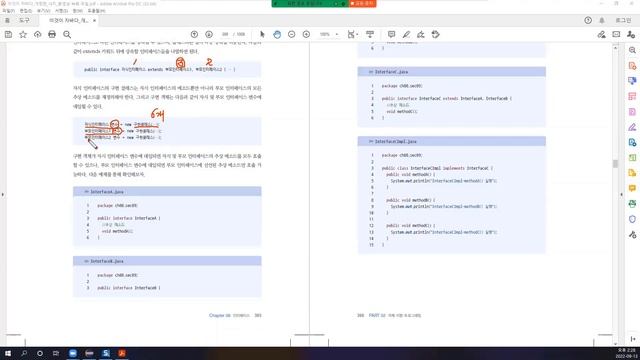Screen dimensions: 640x360
Task: Open Protect shield tool in right pane
Action: point(632,219)
